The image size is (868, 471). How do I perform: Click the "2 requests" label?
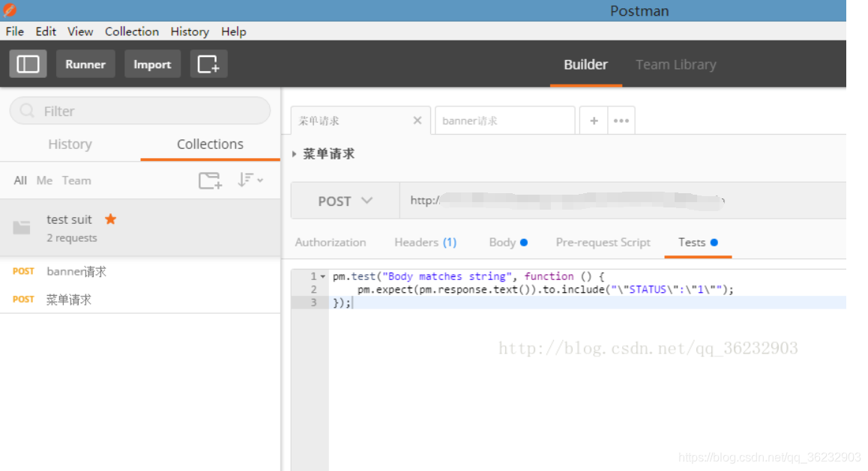pyautogui.click(x=72, y=237)
